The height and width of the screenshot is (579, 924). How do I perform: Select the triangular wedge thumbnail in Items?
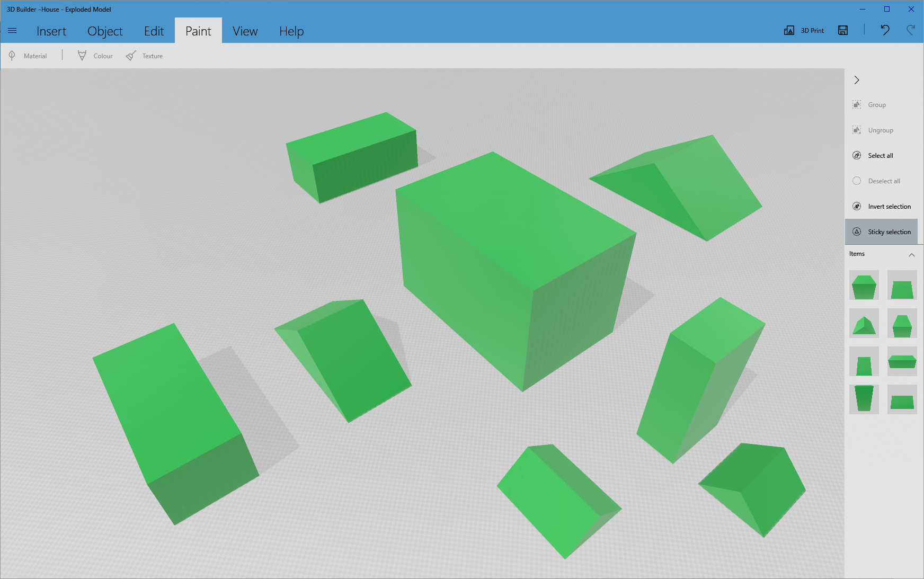tap(864, 323)
